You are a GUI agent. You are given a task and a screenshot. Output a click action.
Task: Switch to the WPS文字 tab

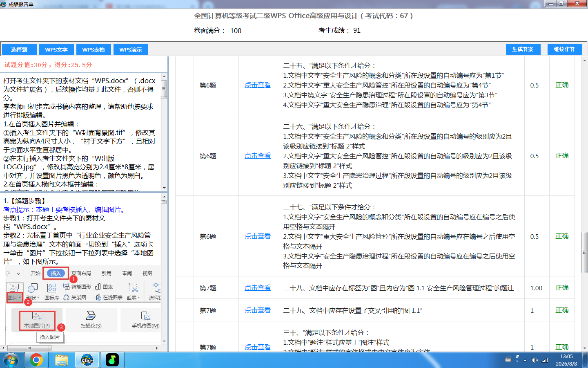tap(56, 49)
